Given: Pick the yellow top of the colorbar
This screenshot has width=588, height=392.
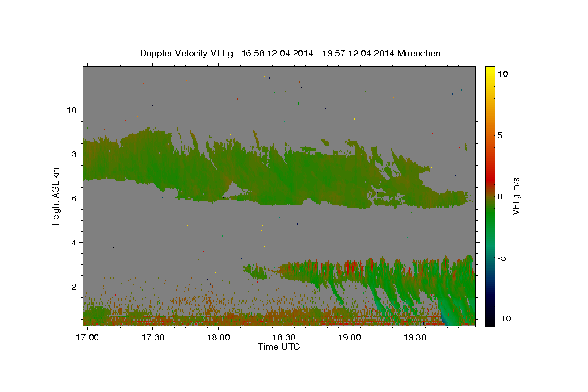Looking at the screenshot, I should click(490, 71).
